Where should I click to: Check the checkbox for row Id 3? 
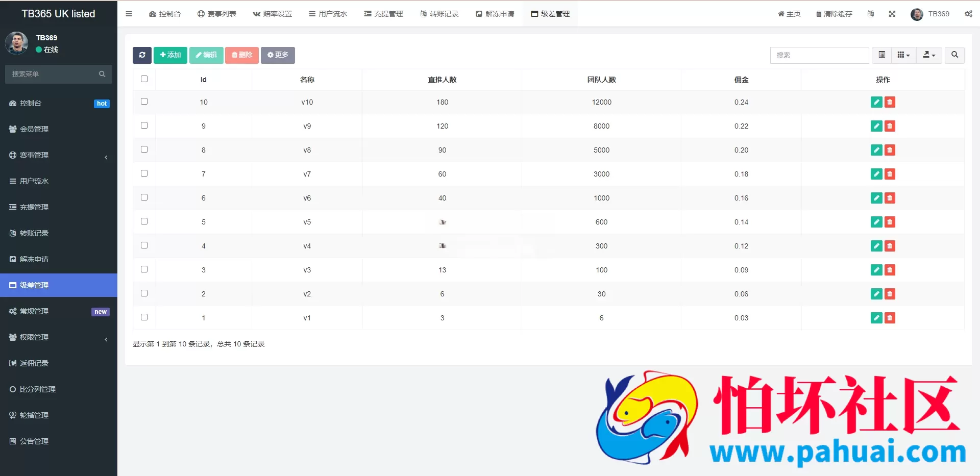[x=144, y=269]
